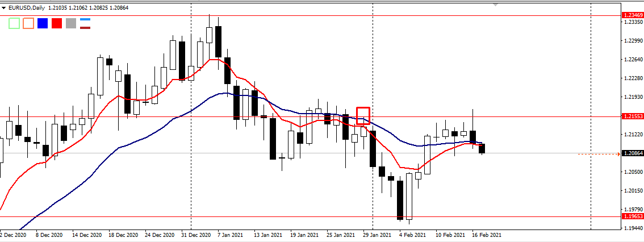This screenshot has width=644, height=242.
Task: Click the light blue line icon
Action: (85, 20)
